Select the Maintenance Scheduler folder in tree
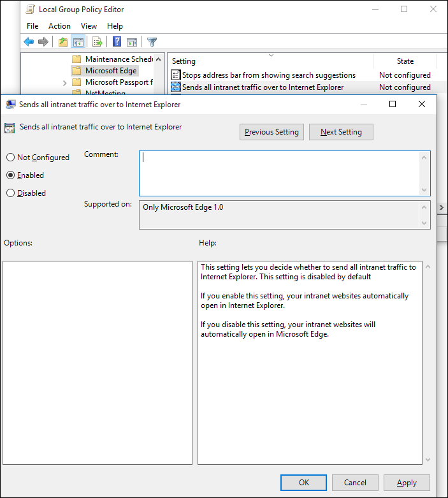Viewport: 448px width, 498px height. [x=119, y=59]
